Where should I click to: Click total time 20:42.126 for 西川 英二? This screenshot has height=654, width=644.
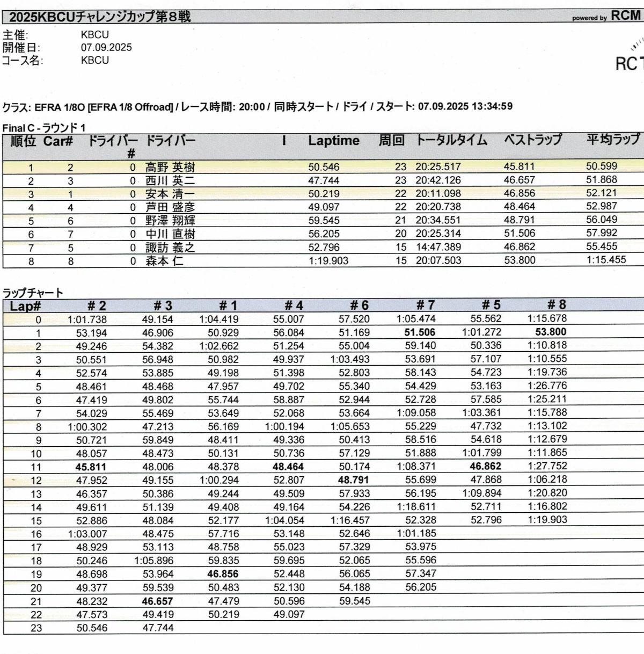438,180
